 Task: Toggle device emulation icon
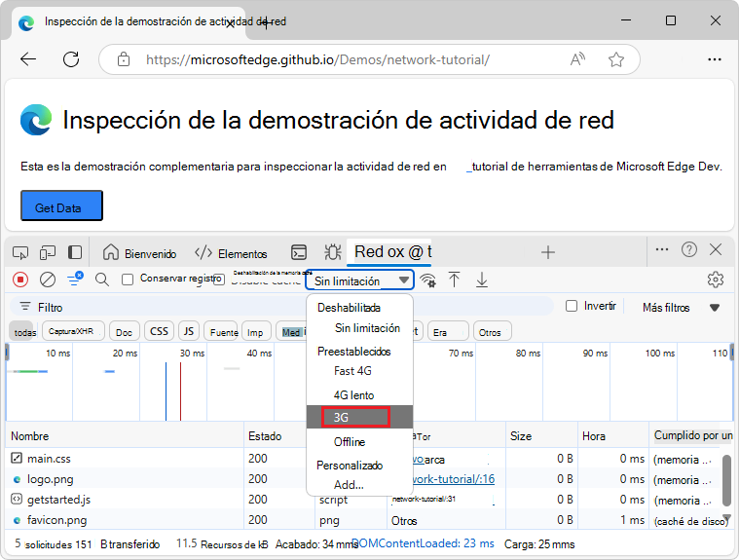coord(48,252)
